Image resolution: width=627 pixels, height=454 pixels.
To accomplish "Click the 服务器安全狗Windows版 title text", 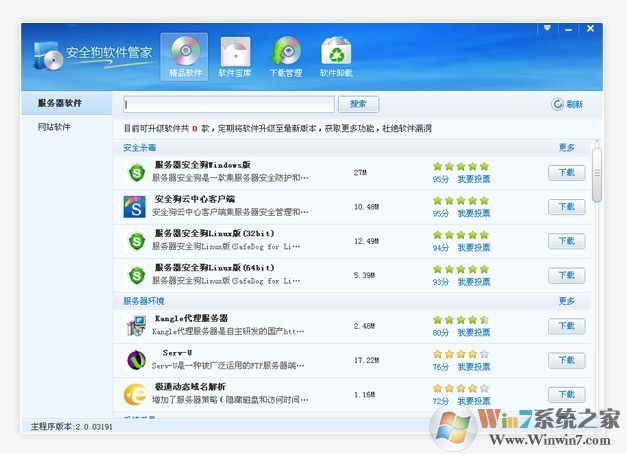I will click(x=203, y=165).
